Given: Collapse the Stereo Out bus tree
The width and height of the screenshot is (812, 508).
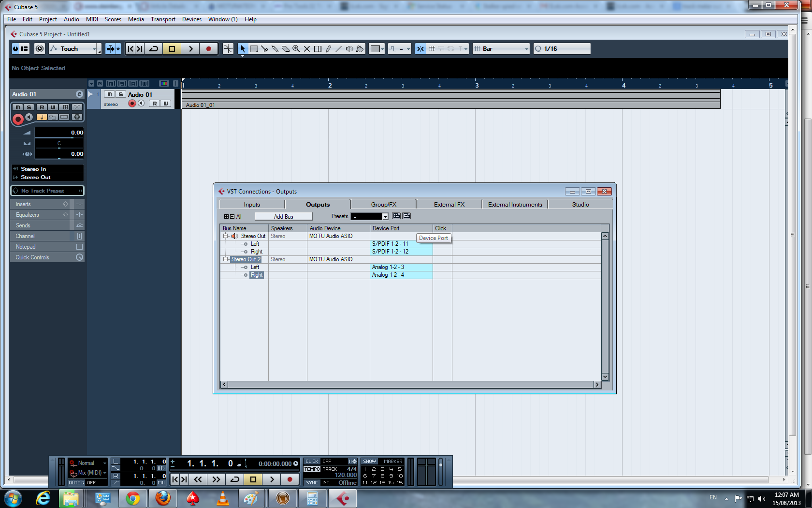Looking at the screenshot, I should pos(225,236).
